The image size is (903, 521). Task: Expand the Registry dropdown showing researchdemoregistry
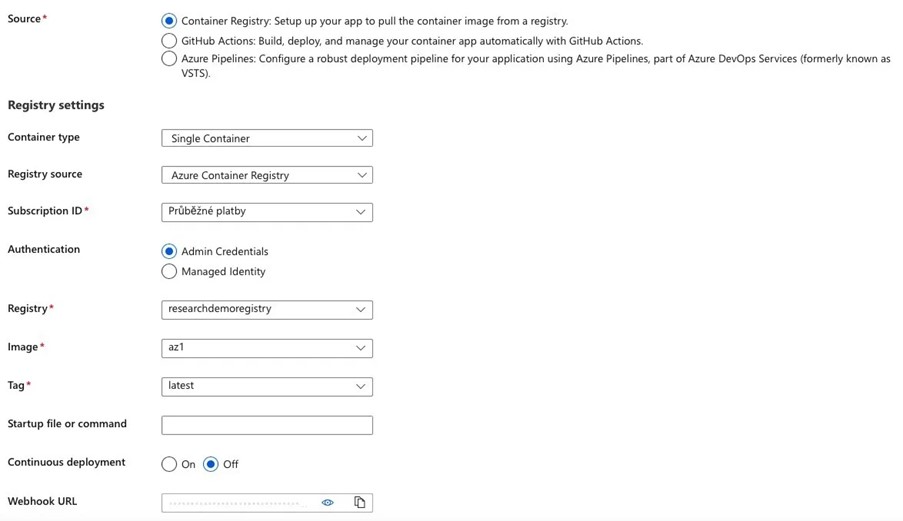[x=266, y=309]
